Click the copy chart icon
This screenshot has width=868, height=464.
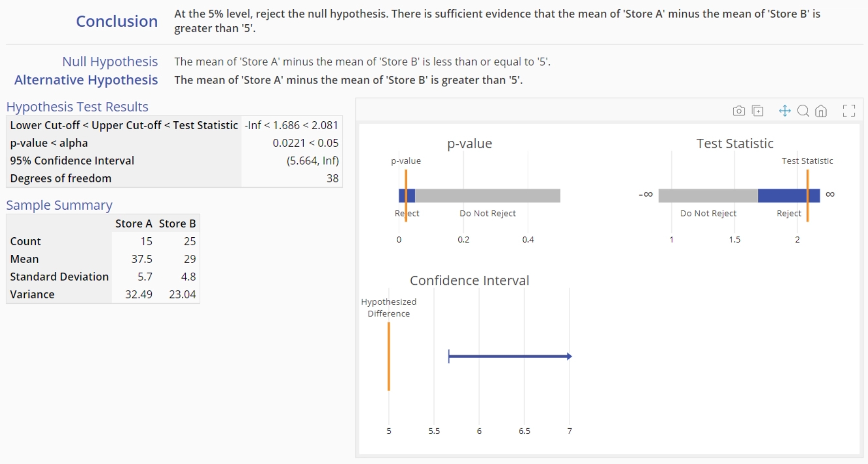pos(757,111)
